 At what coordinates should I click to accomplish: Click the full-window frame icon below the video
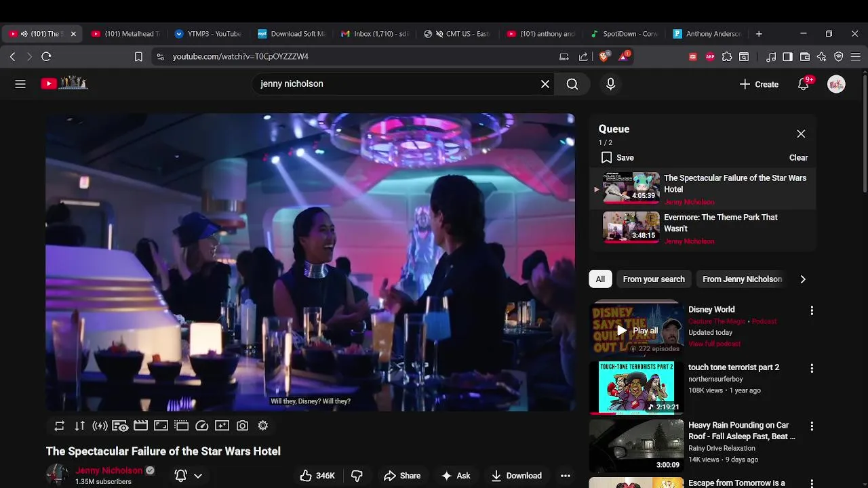[x=161, y=426]
